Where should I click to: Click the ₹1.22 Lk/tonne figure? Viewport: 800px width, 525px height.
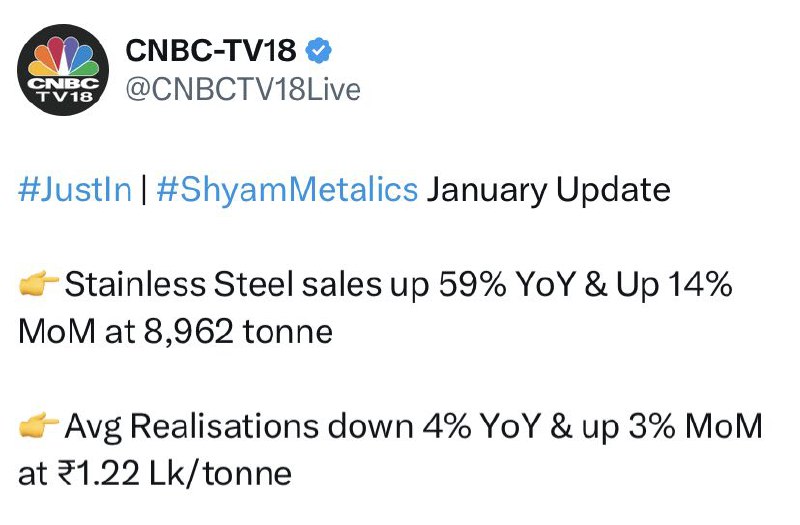[174, 473]
